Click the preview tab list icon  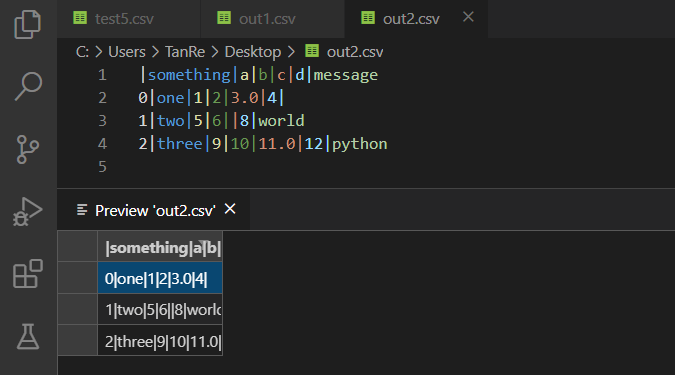point(82,210)
